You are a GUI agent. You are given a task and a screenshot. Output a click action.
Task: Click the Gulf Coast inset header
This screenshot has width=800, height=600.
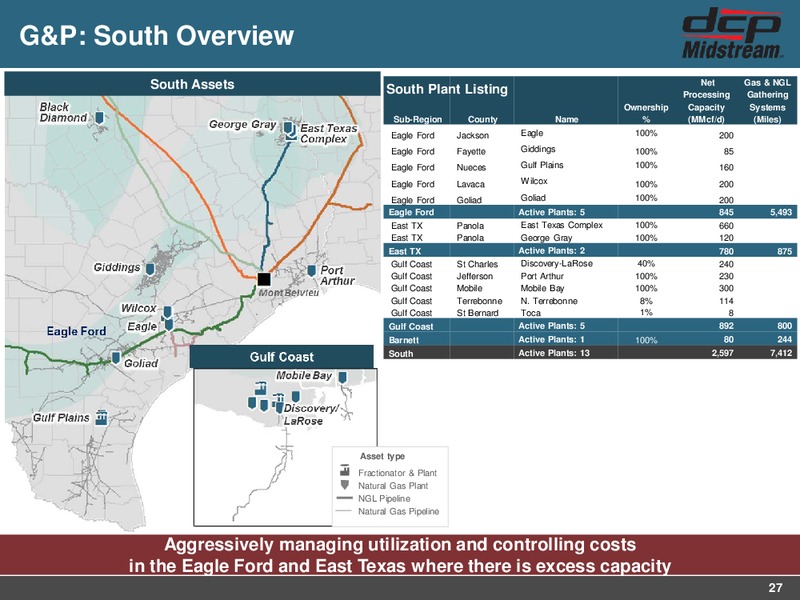pyautogui.click(x=282, y=357)
